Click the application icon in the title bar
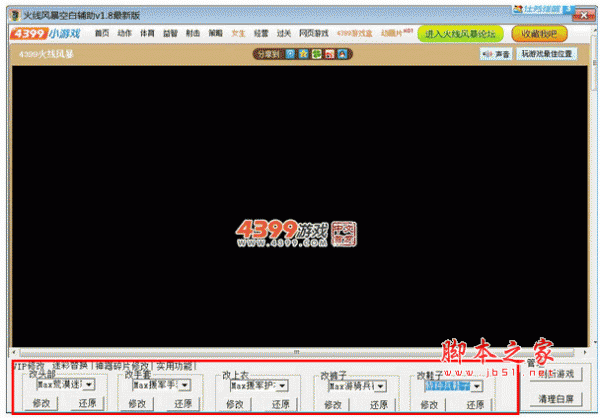The image size is (600, 418). coord(15,15)
